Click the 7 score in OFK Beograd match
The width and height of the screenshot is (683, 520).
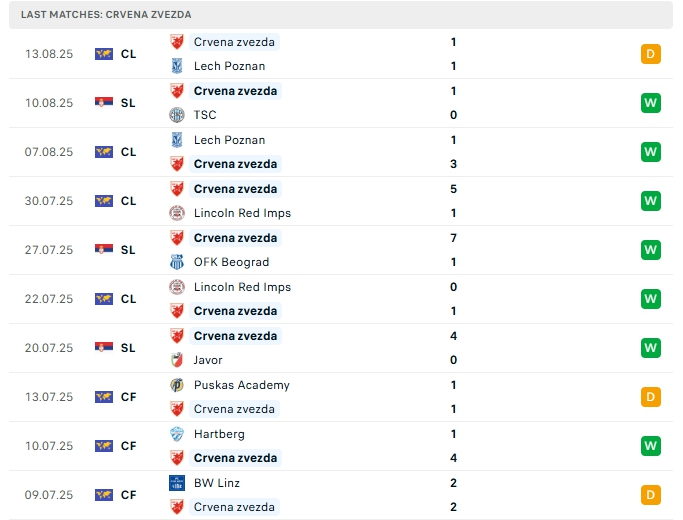[453, 238]
